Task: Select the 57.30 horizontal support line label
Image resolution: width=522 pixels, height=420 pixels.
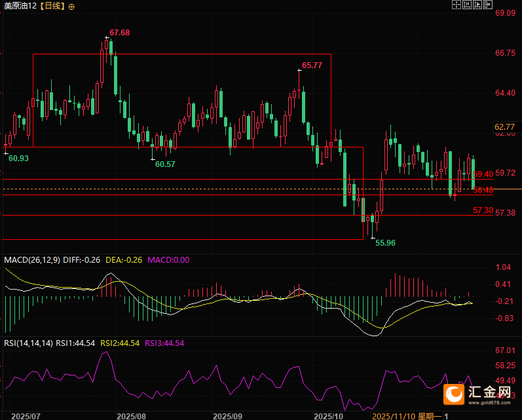Action: click(482, 210)
